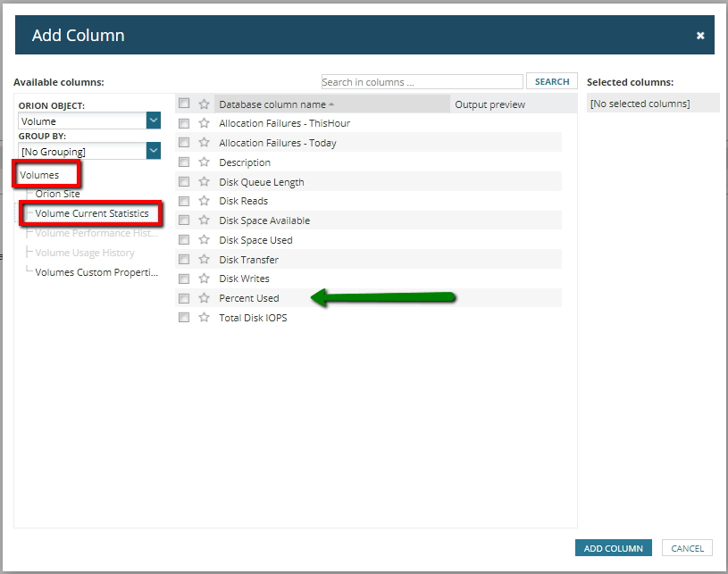The image size is (728, 574).
Task: Click the SEARCH button
Action: (x=551, y=81)
